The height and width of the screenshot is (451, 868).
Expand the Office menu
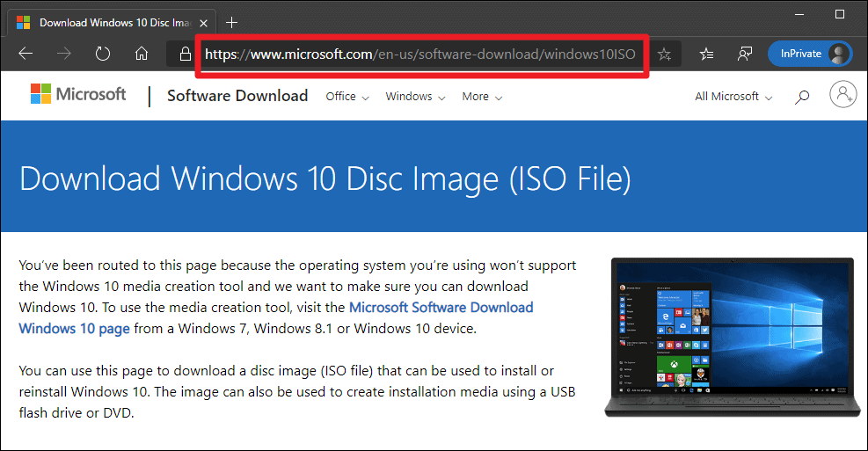347,97
